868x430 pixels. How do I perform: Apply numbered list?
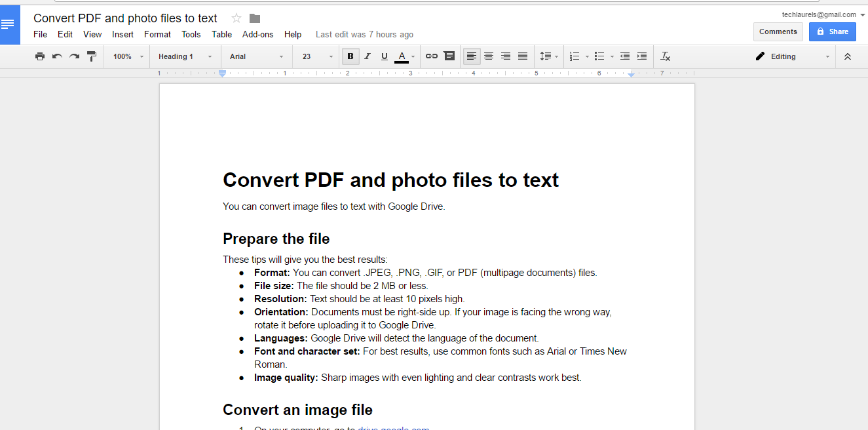pos(575,56)
